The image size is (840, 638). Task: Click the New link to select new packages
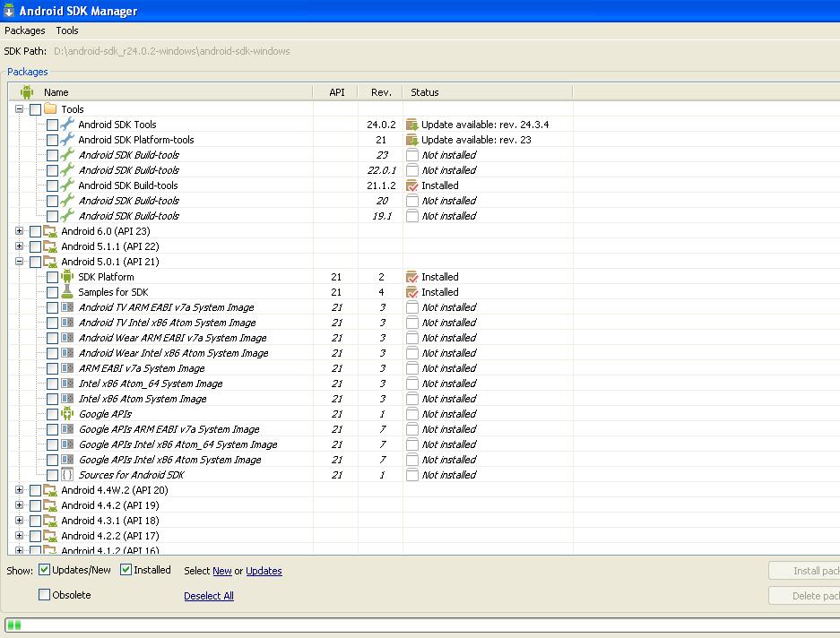(x=222, y=571)
